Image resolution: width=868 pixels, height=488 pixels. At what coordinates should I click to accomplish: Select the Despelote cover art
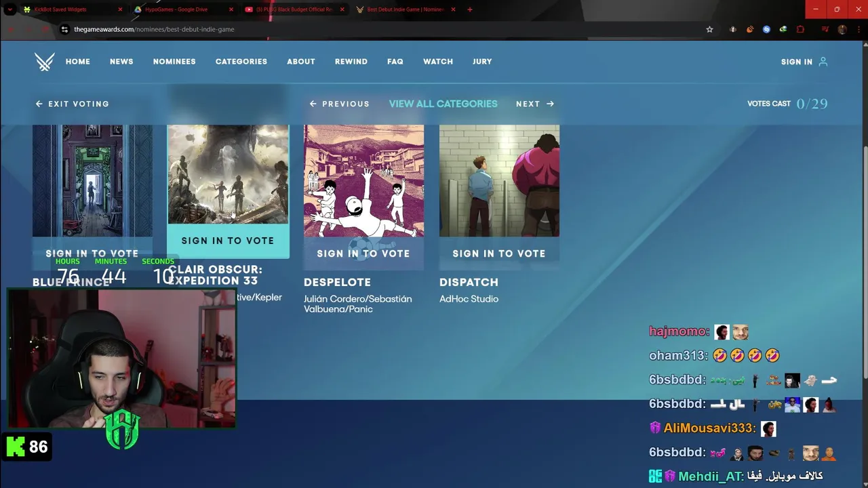[x=363, y=180]
